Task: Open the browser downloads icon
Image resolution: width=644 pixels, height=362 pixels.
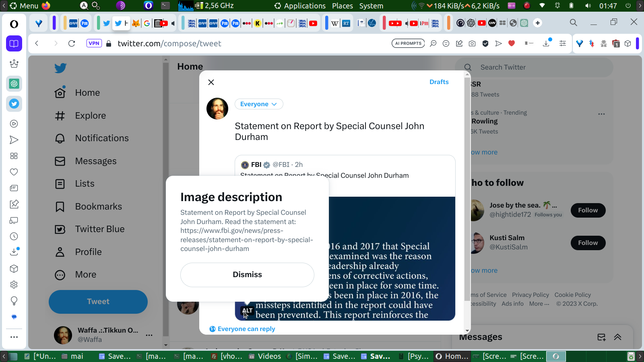Action: pos(546,43)
